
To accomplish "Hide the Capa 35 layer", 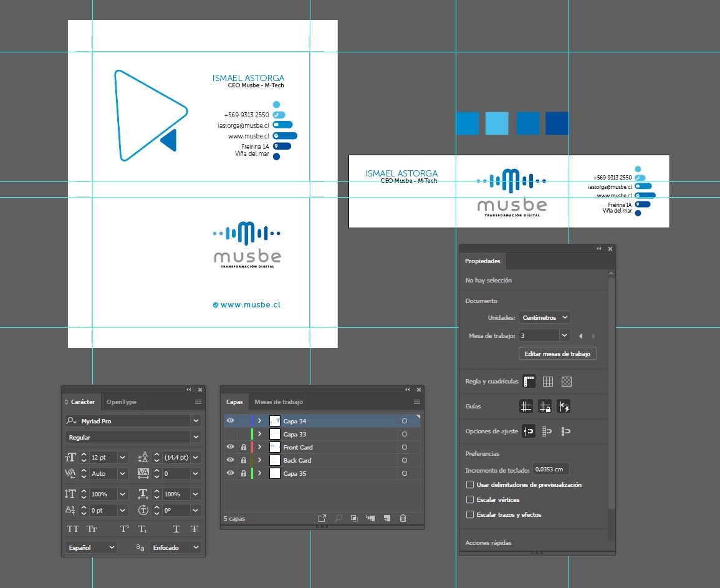I will [x=231, y=473].
